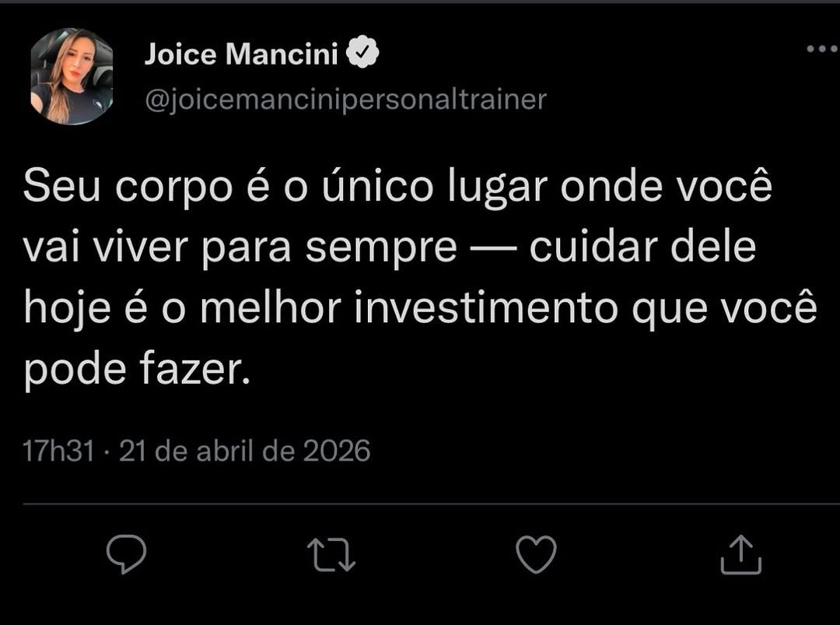Screen dimensions: 840x625
Task: Click the verified badge next to name
Action: click(362, 52)
